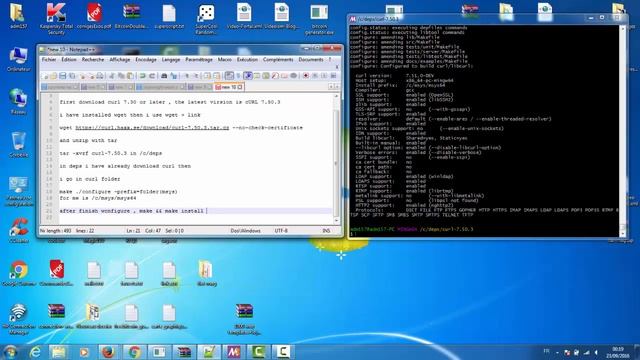This screenshot has width=640, height=360.
Task: Click the Zoom Out icon in Notepad++
Action: tap(196, 76)
